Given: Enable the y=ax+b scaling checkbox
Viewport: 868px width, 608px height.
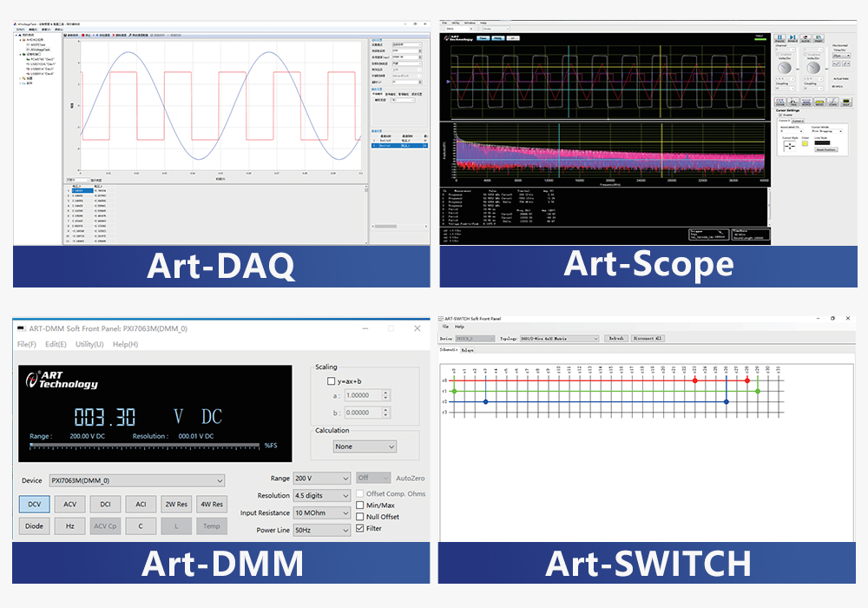Looking at the screenshot, I should click(331, 381).
